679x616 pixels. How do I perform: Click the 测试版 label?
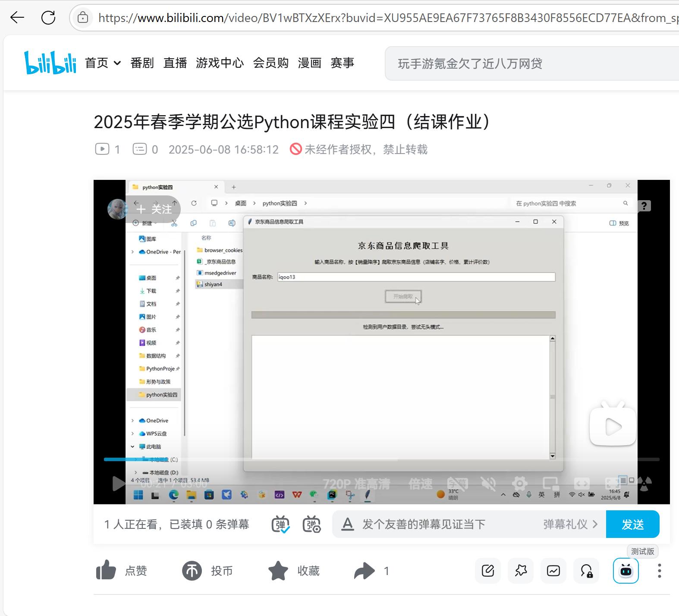642,551
